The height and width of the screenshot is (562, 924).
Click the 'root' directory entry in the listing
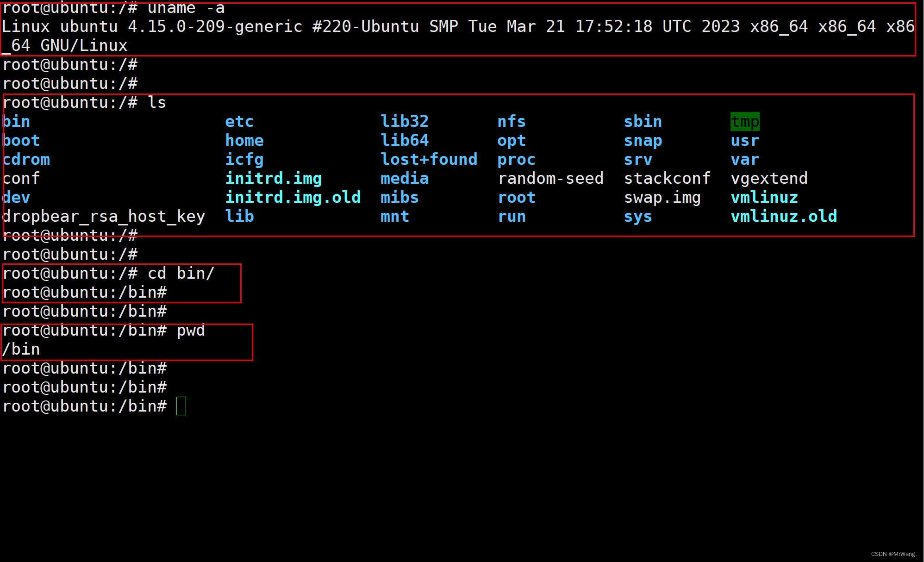pyautogui.click(x=517, y=198)
